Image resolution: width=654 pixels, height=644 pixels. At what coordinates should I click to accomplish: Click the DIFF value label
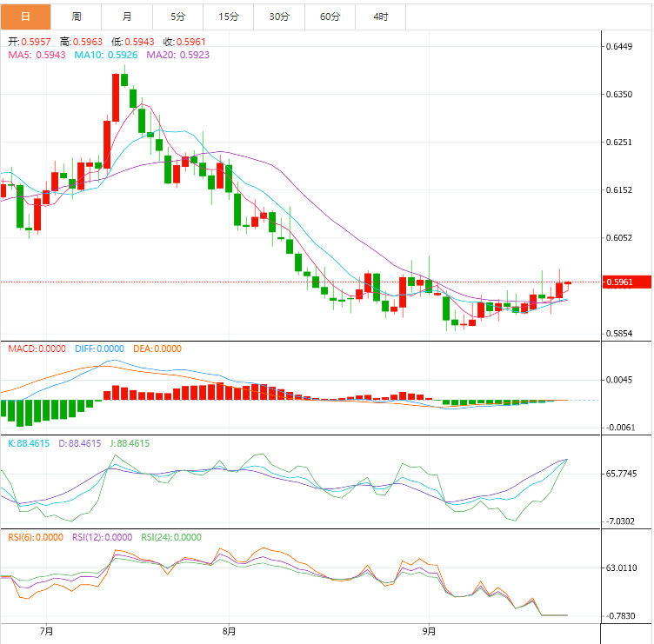(99, 349)
